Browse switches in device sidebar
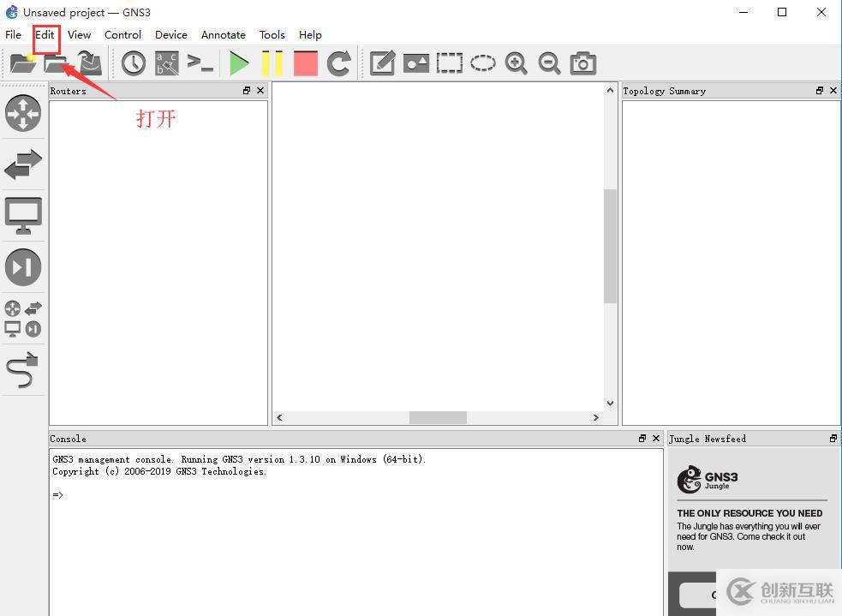The height and width of the screenshot is (616, 842). point(23,164)
